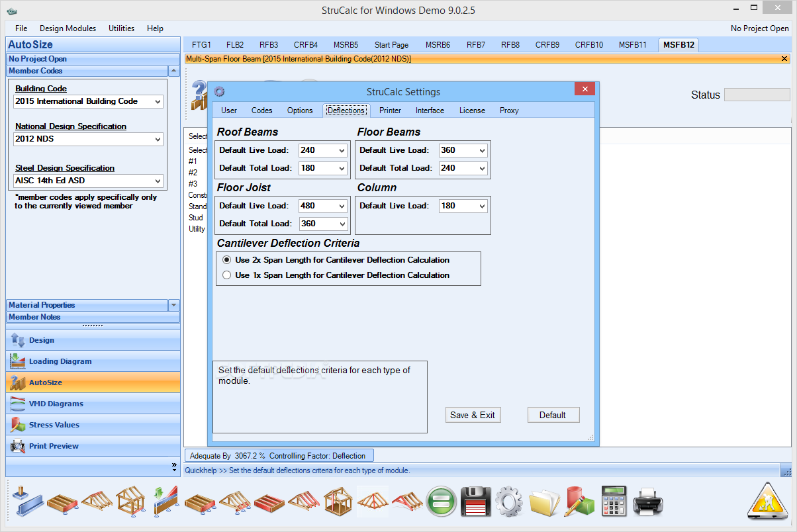Open the Loading Diagram panel
The width and height of the screenshot is (797, 532).
point(93,361)
